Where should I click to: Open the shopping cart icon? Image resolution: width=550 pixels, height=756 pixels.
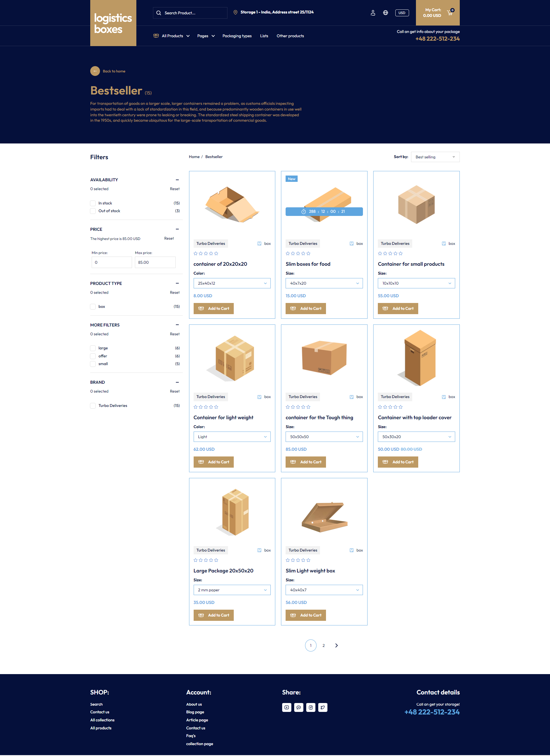tap(449, 13)
